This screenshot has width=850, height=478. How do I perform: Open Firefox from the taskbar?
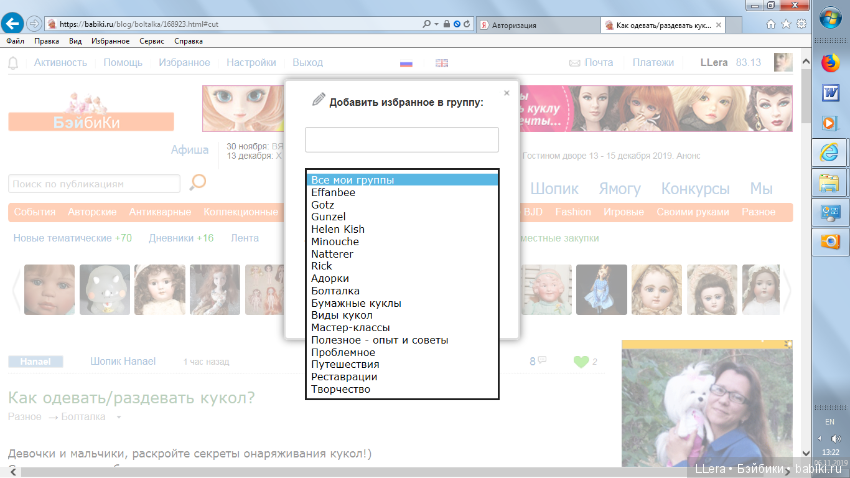829,63
